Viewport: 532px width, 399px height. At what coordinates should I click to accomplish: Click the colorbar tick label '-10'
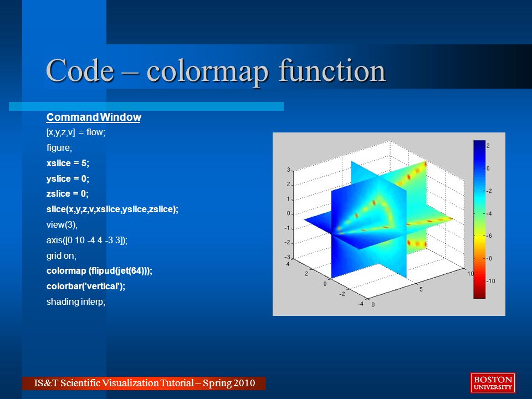491,281
